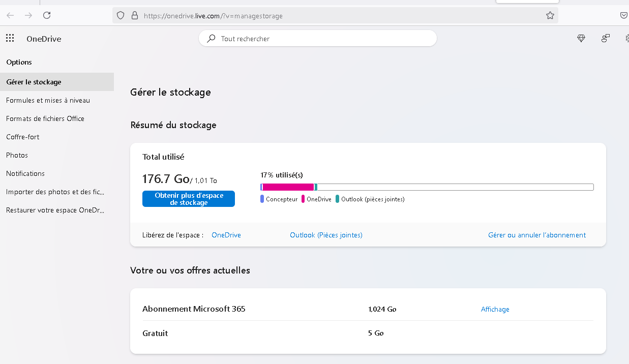
Task: Click the Votre ou vos offres actuelles heading
Action: click(190, 270)
